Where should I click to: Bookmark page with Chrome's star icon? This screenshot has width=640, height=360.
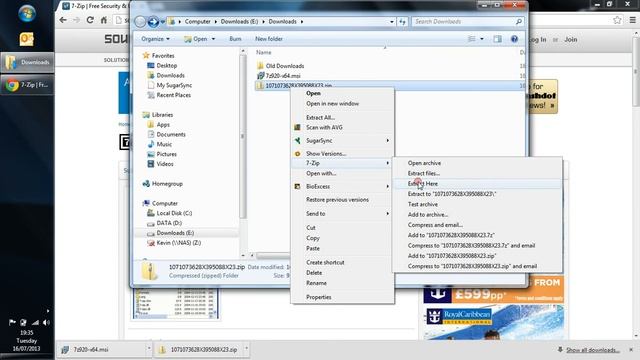(617, 20)
